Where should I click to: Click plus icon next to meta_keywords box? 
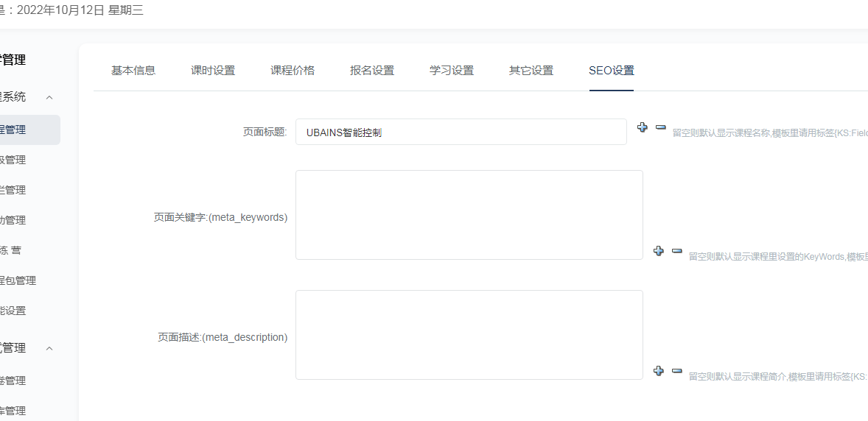[x=659, y=251]
